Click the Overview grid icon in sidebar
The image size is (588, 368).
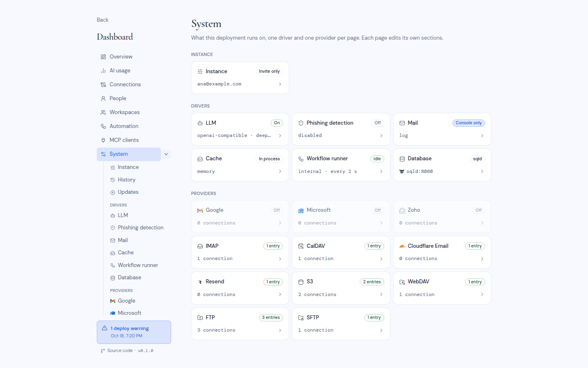(103, 57)
